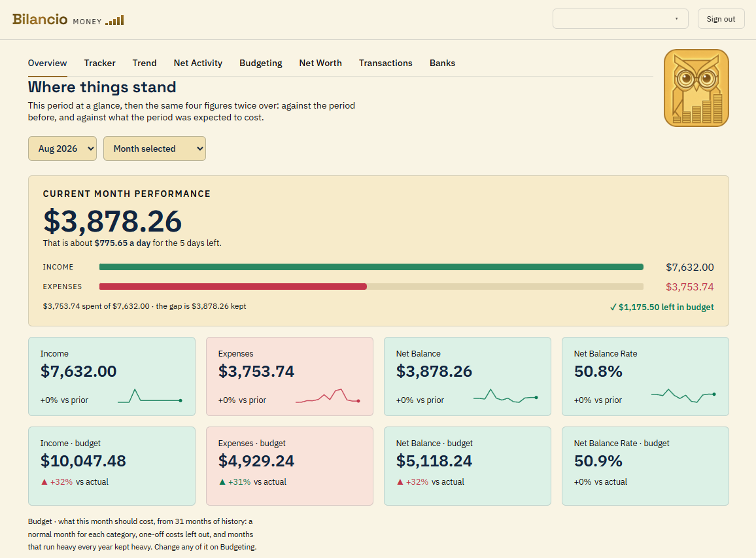The height and width of the screenshot is (558, 756).
Task: Click the green triangle on Expenses budget
Action: point(222,482)
